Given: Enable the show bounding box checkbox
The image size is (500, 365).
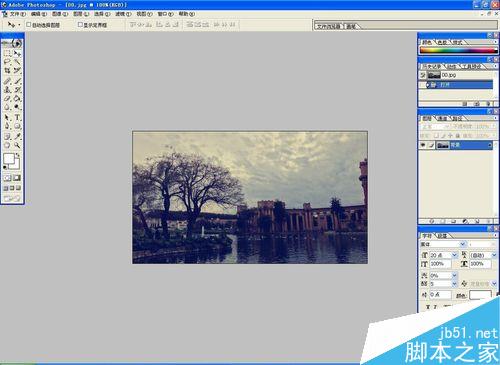Looking at the screenshot, I should 80,24.
